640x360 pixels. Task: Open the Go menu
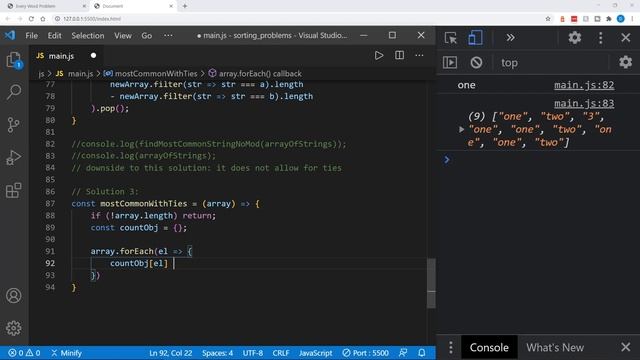pyautogui.click(x=147, y=36)
